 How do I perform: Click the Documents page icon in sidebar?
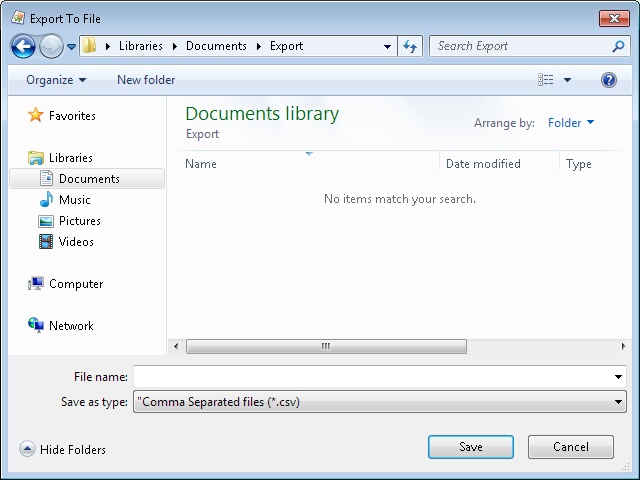tap(47, 178)
